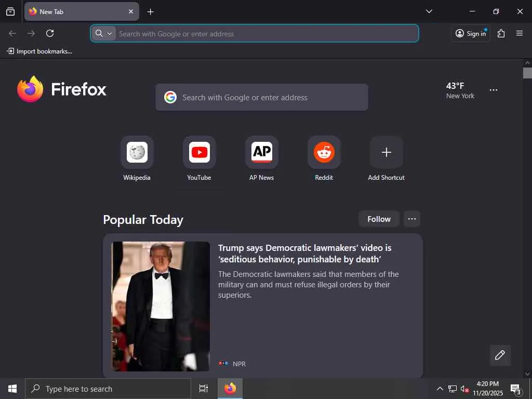Click the pencil customize new tab icon
Image resolution: width=532 pixels, height=399 pixels.
[500, 355]
